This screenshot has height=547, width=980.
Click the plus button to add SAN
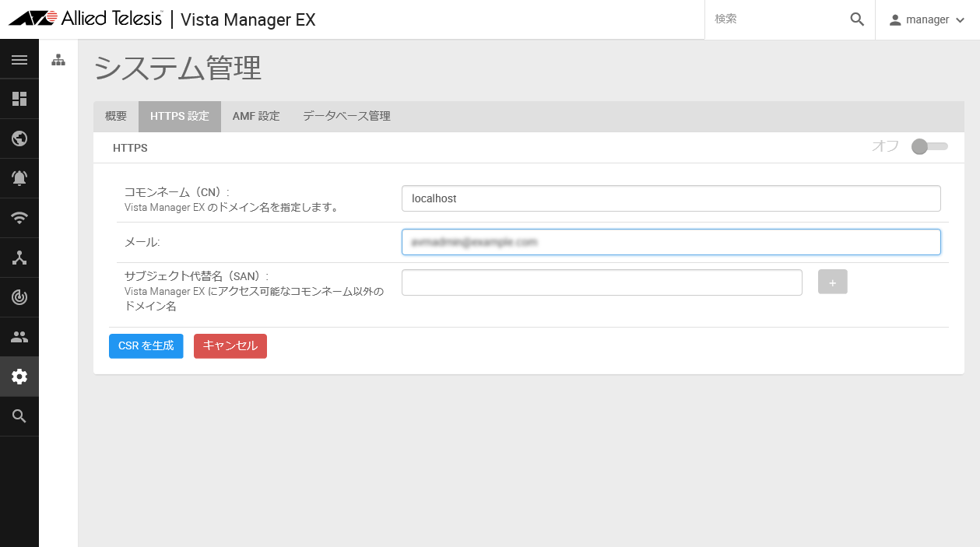click(833, 282)
